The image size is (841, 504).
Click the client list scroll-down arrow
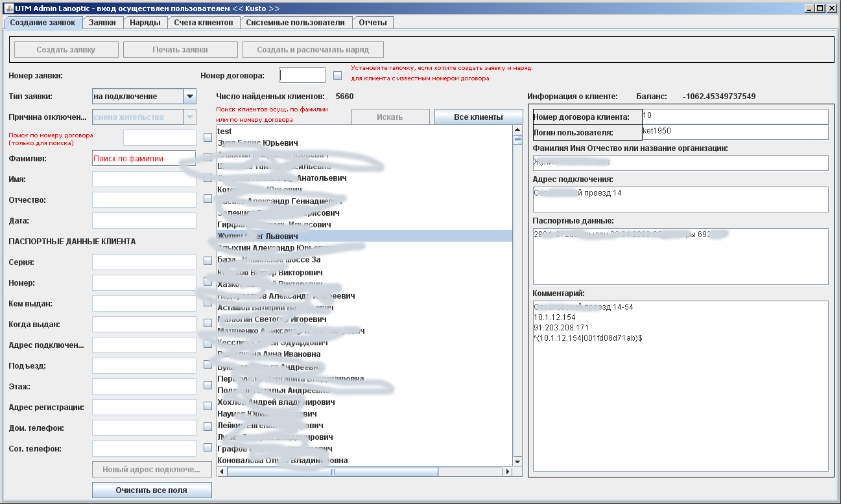coord(517,461)
